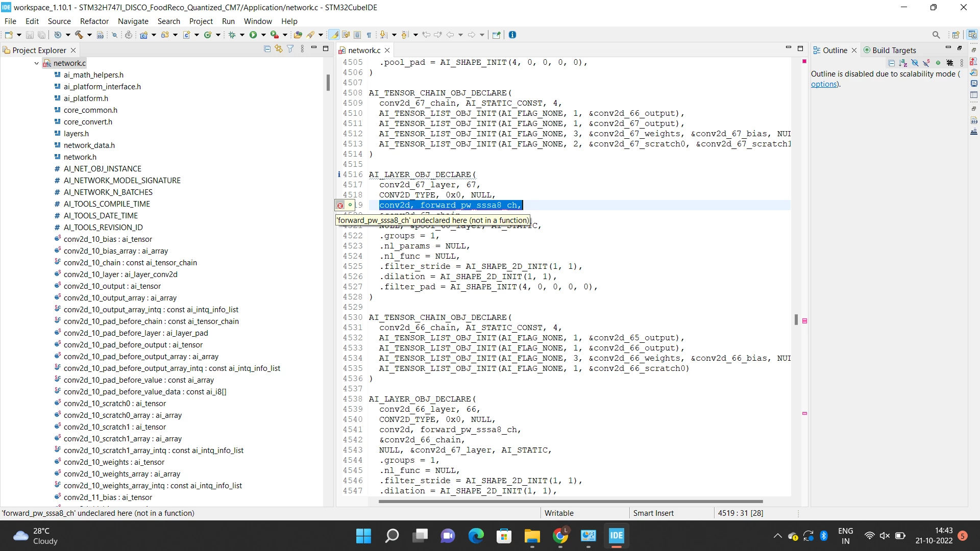980x551 pixels.
Task: Click the New C Source File icon
Action: point(187,35)
